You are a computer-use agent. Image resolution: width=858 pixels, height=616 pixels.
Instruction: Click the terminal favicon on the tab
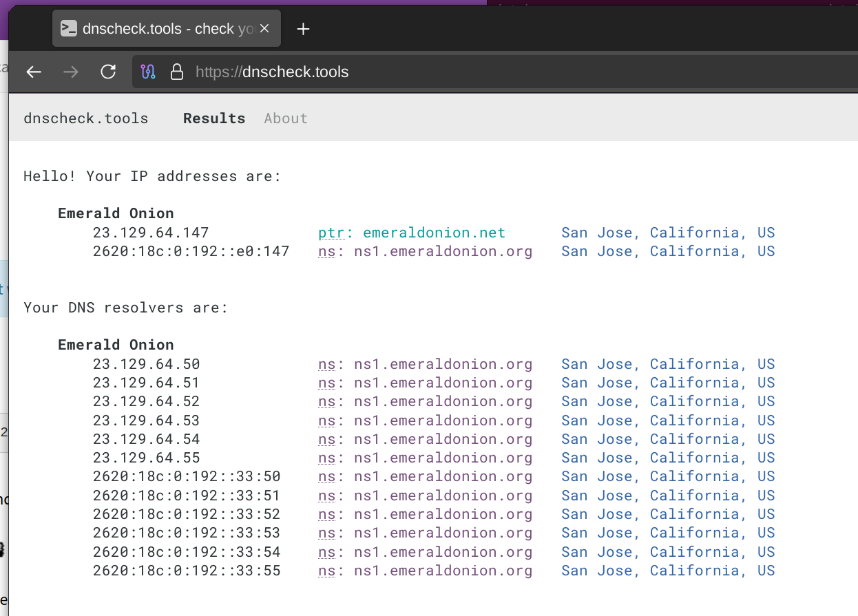pos(68,29)
